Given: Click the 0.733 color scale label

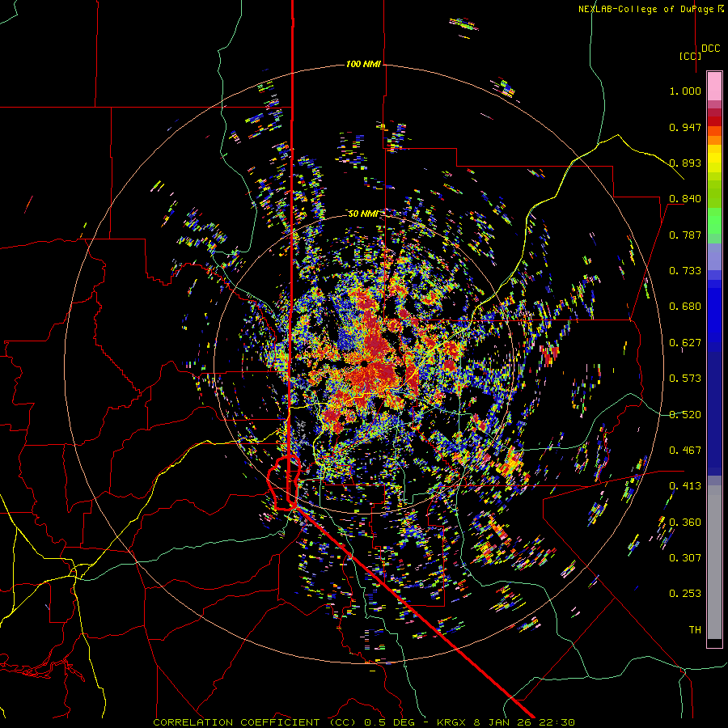Looking at the screenshot, I should pyautogui.click(x=685, y=271).
